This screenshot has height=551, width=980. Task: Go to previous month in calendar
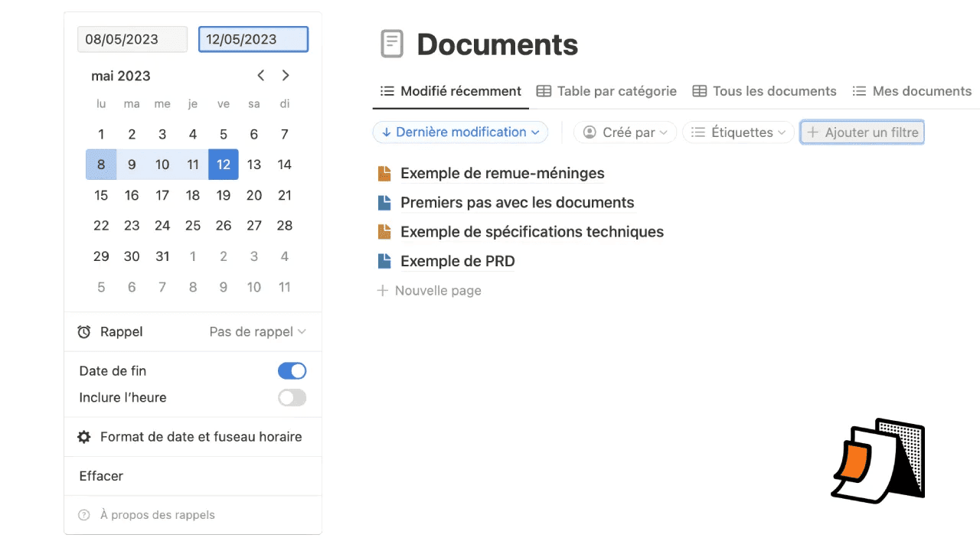(x=261, y=75)
